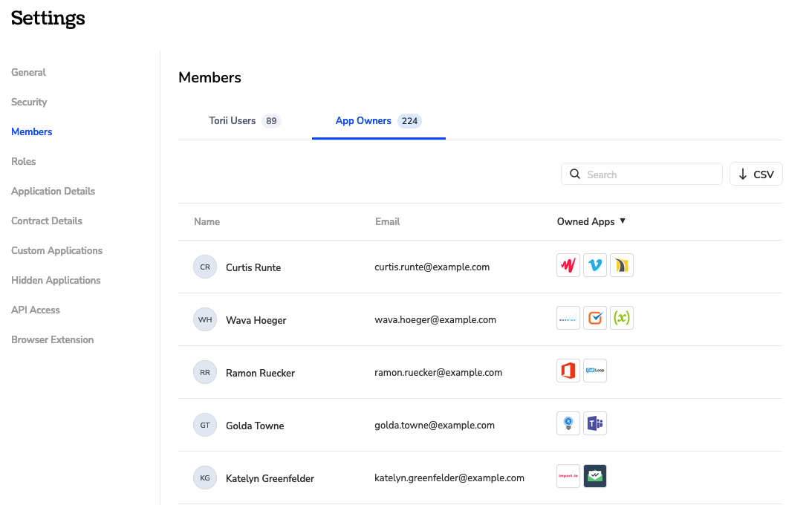The width and height of the screenshot is (812, 505).
Task: Click the lightbulb app icon for Golda Towne
Action: coord(568,423)
